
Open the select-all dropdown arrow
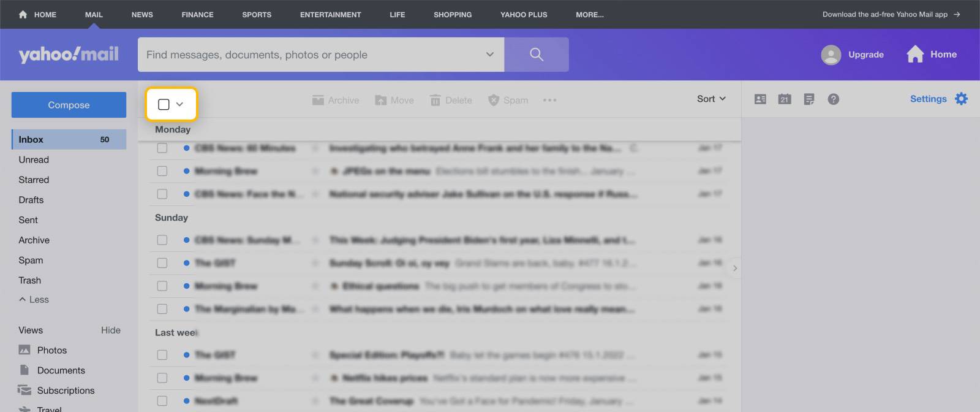(x=179, y=104)
